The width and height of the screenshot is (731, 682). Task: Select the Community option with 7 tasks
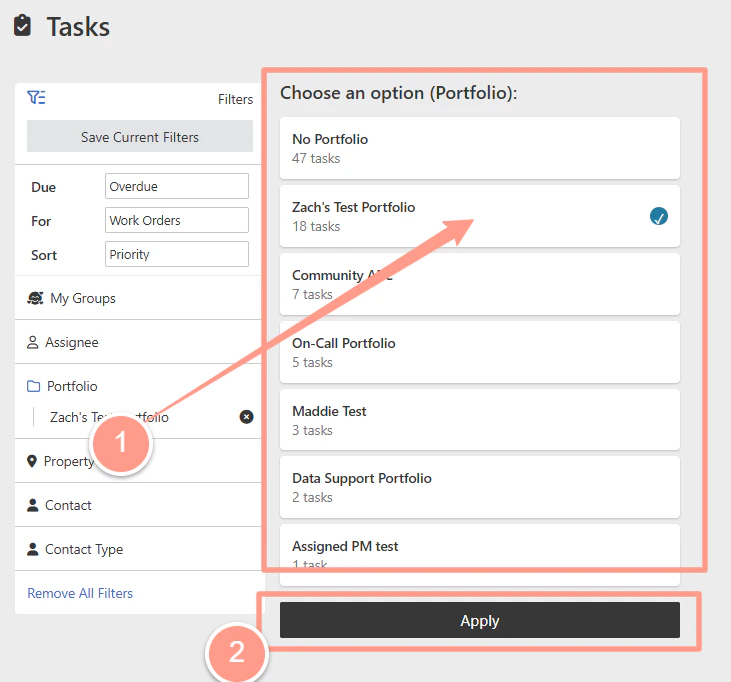point(480,284)
